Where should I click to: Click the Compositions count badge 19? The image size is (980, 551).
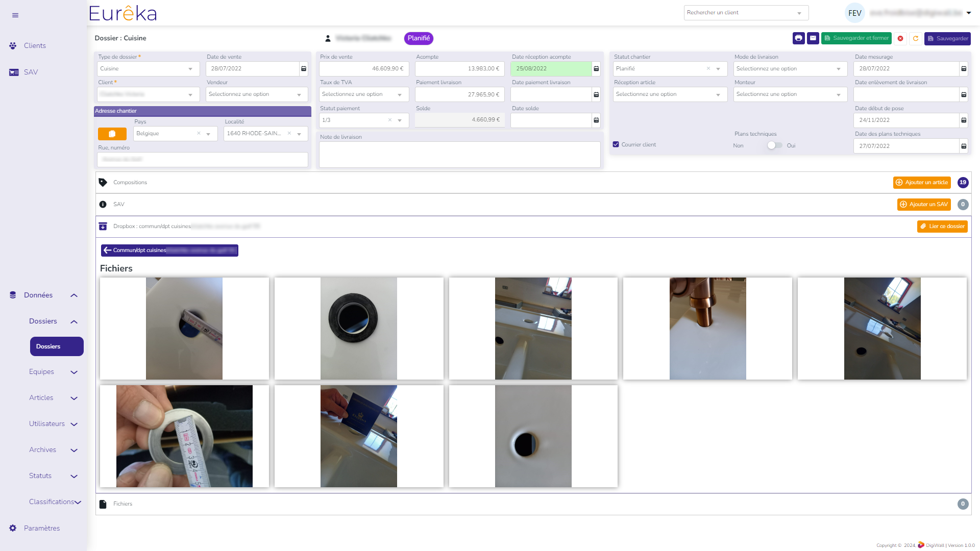tap(963, 183)
